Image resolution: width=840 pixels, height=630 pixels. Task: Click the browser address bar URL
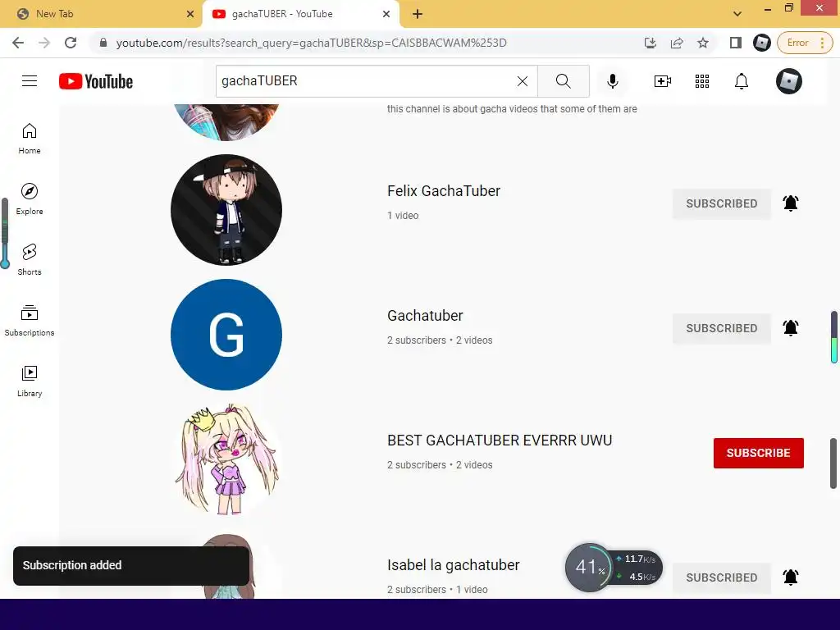click(x=311, y=43)
